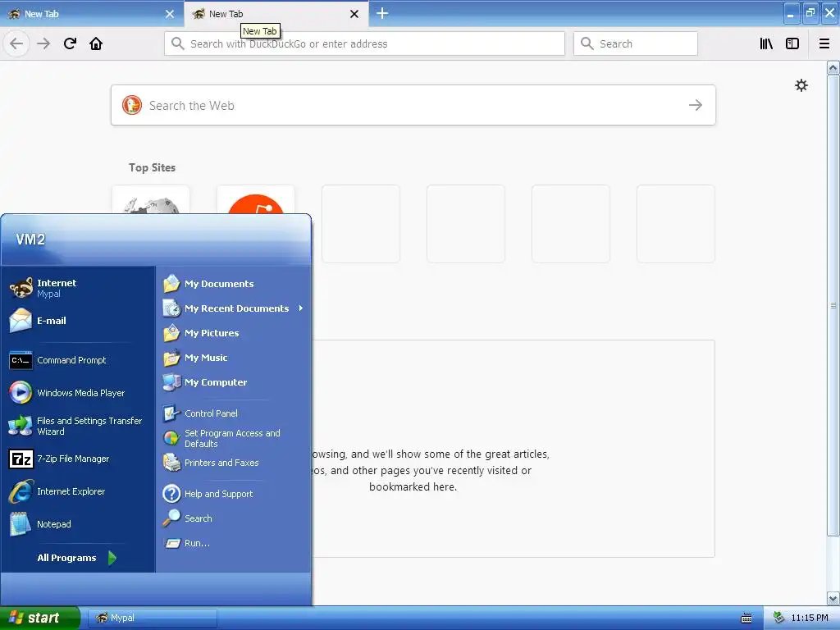Viewport: 840px width, 630px height.
Task: Go back with the browser back arrow
Action: coord(16,43)
